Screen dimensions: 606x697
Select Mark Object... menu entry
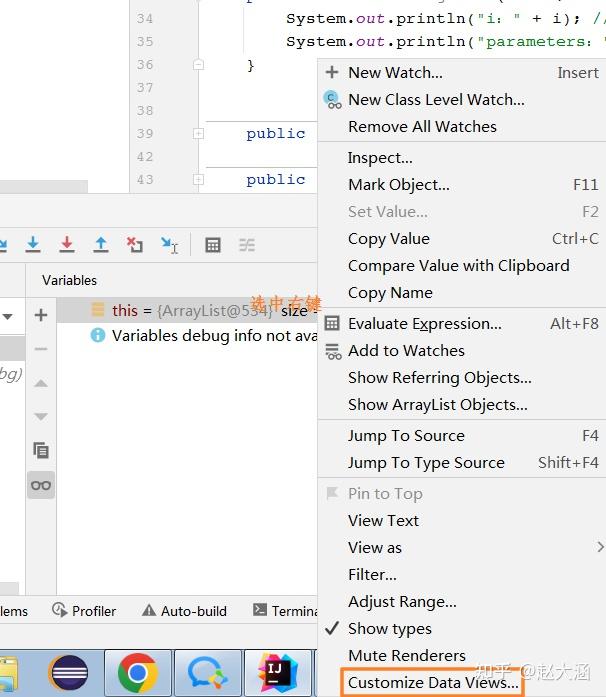coord(462,184)
